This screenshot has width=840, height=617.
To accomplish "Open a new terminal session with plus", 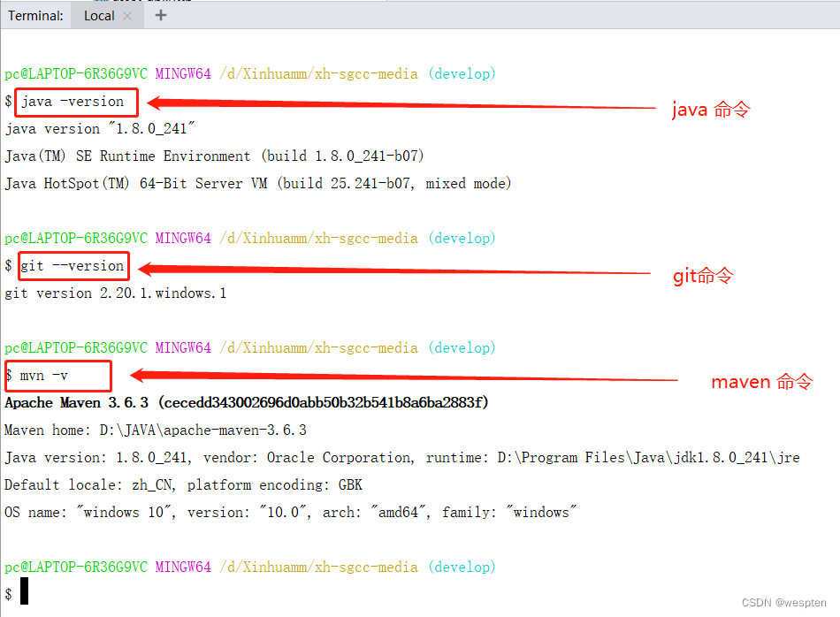I will [x=161, y=15].
